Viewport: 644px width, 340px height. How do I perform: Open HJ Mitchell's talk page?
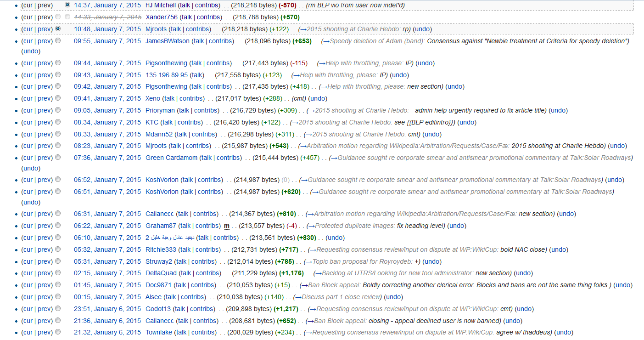click(x=184, y=5)
